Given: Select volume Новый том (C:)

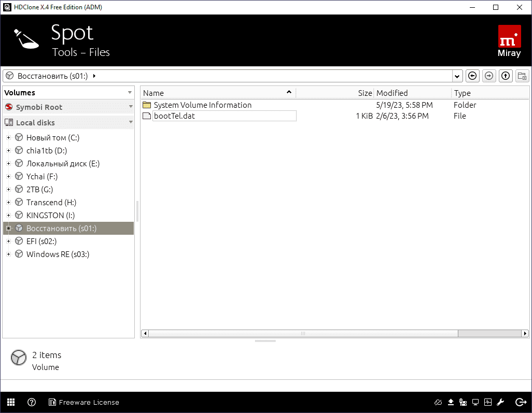Looking at the screenshot, I should click(52, 138).
